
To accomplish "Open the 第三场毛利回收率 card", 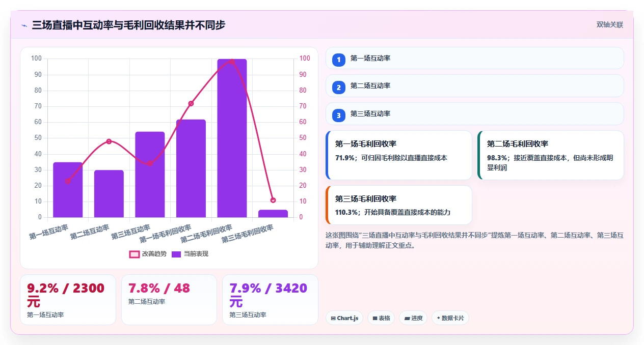I will click(x=399, y=205).
